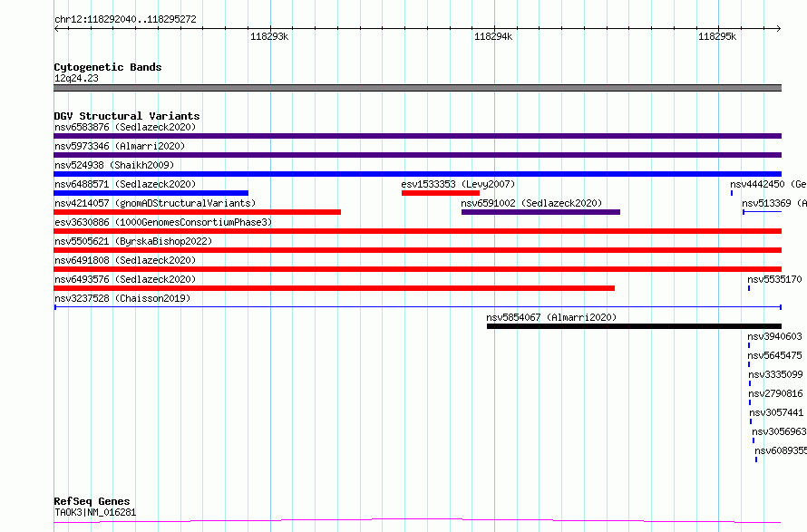
Task: Select the red bar under esv3630886
Action: pos(417,231)
